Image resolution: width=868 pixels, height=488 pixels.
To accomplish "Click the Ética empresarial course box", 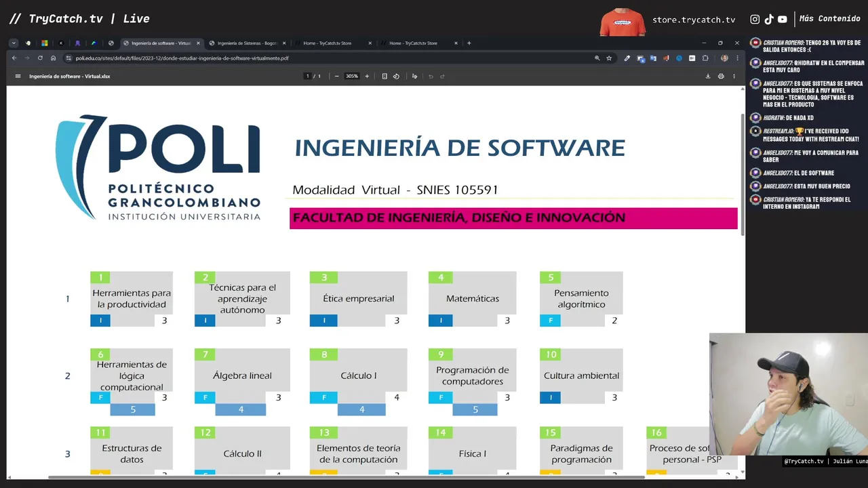I will (358, 299).
